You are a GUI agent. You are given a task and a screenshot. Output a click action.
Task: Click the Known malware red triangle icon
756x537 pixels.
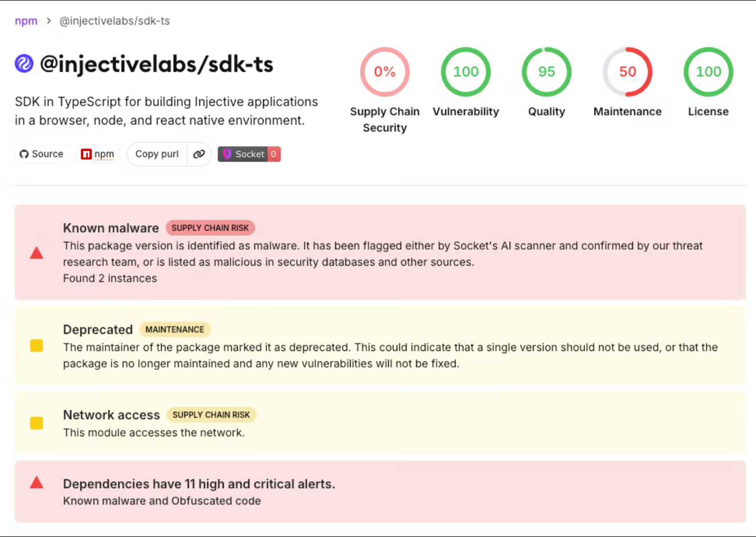click(36, 253)
